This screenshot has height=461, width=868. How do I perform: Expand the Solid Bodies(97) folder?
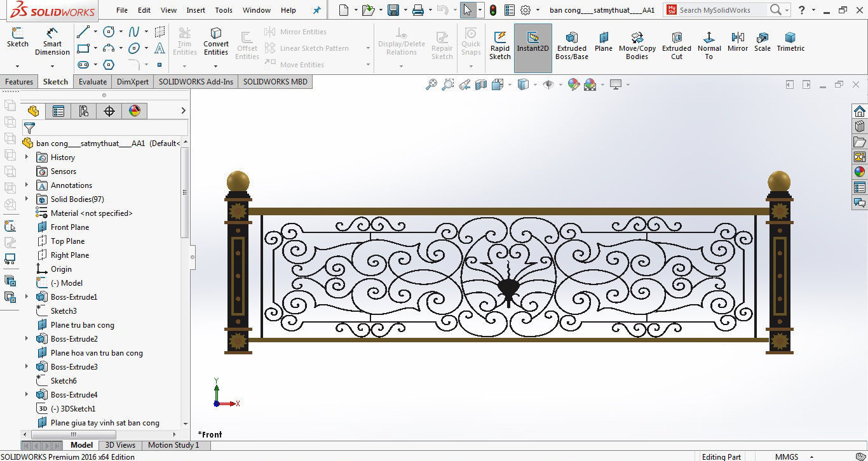pyautogui.click(x=26, y=199)
